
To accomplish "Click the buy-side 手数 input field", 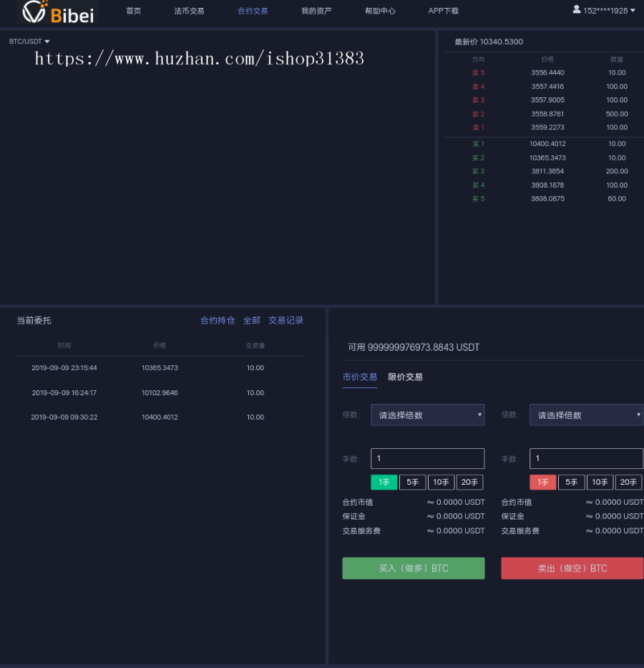I will [427, 458].
